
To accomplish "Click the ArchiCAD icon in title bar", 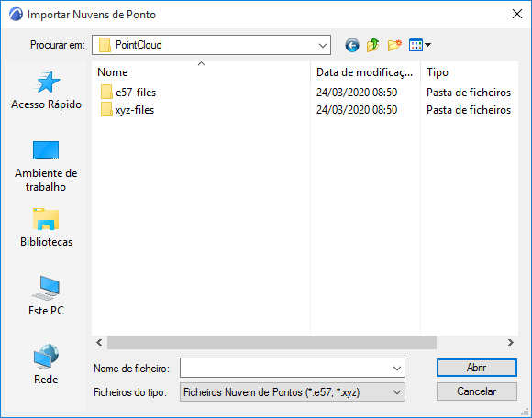I will 16,15.
